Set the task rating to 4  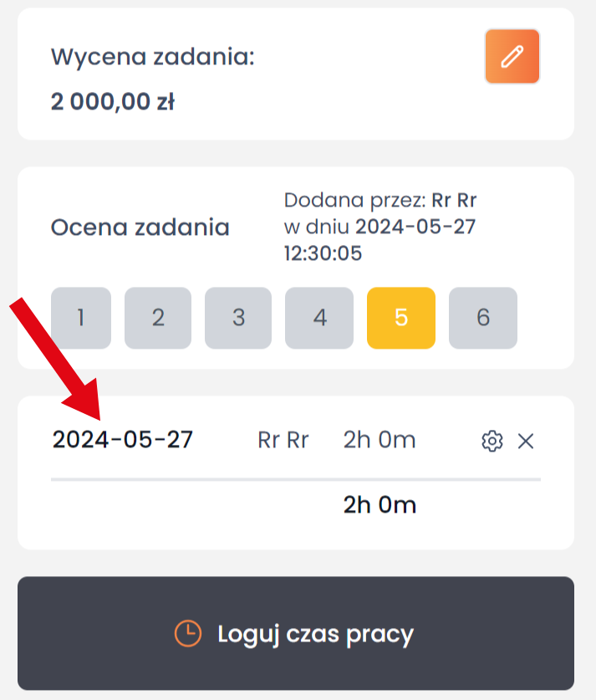(x=319, y=318)
